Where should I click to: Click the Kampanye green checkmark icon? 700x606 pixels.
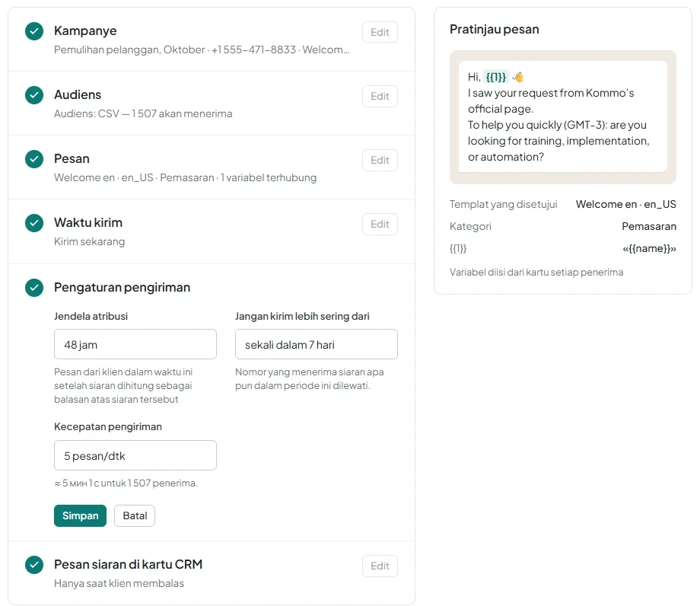coord(34,31)
